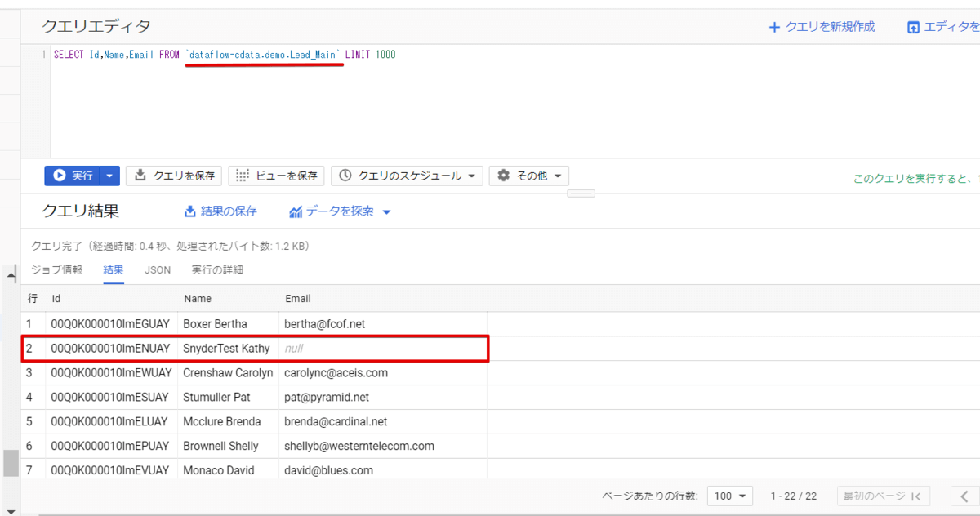
Task: Open the Explore data dropdown
Action: (x=340, y=211)
